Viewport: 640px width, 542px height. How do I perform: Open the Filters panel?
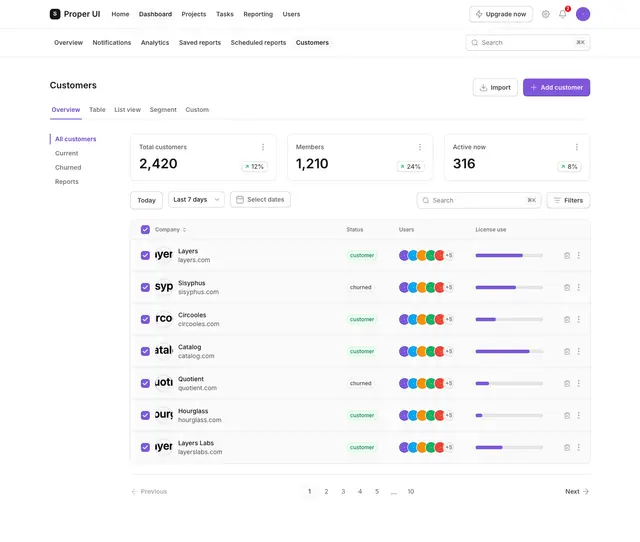click(x=568, y=200)
